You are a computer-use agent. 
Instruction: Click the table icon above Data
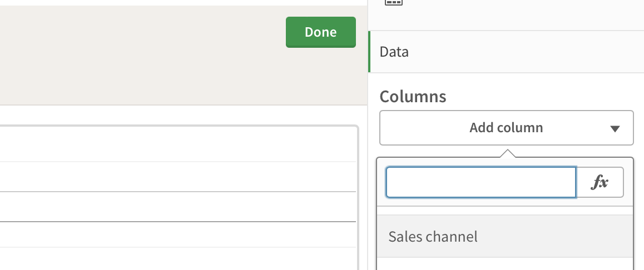[x=394, y=3]
